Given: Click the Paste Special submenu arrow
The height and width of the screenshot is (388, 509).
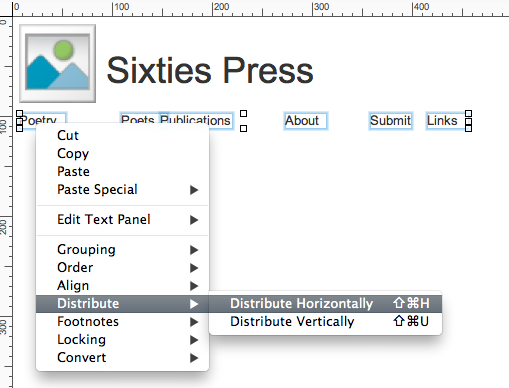Looking at the screenshot, I should pos(194,190).
